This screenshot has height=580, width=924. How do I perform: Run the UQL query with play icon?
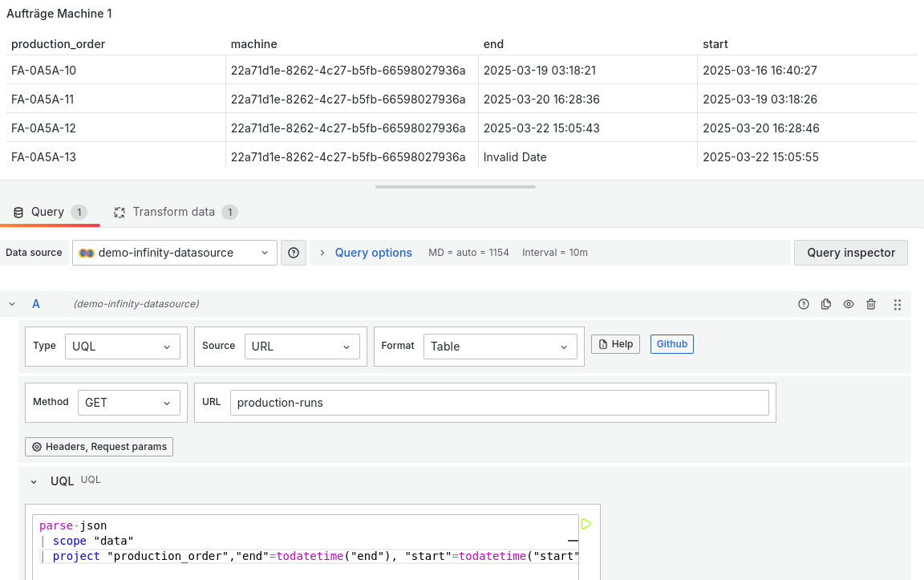click(x=586, y=524)
